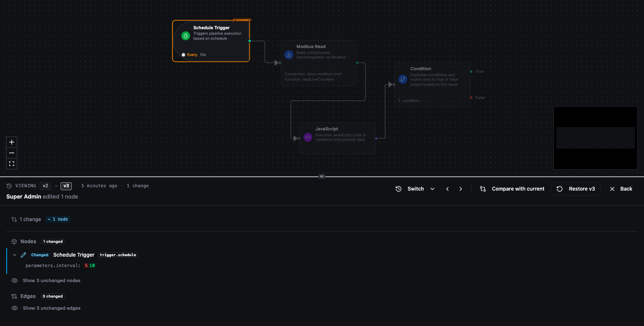
Task: Click the "Every 10s" schedule text on the node
Action: point(197,55)
